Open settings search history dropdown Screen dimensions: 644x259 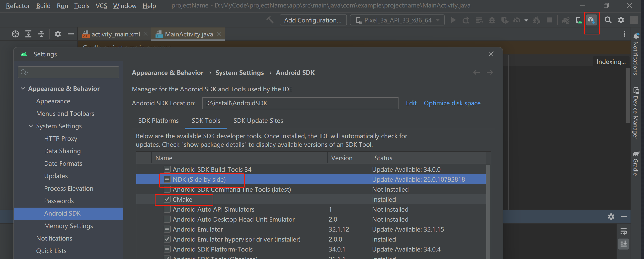24,73
